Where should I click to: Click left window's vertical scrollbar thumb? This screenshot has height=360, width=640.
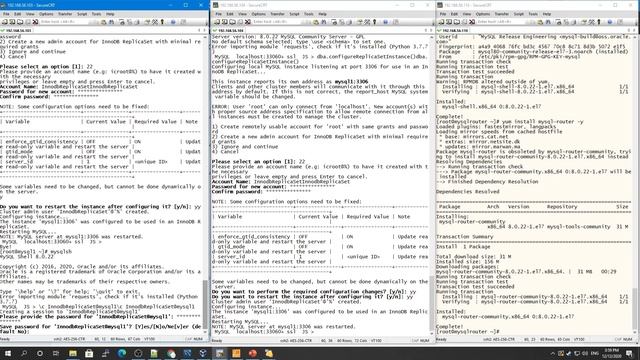click(x=205, y=305)
